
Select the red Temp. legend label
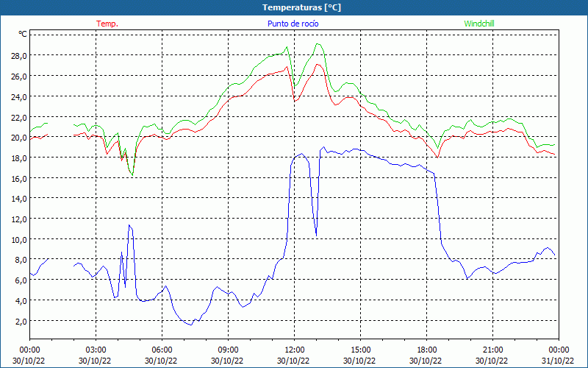click(107, 24)
